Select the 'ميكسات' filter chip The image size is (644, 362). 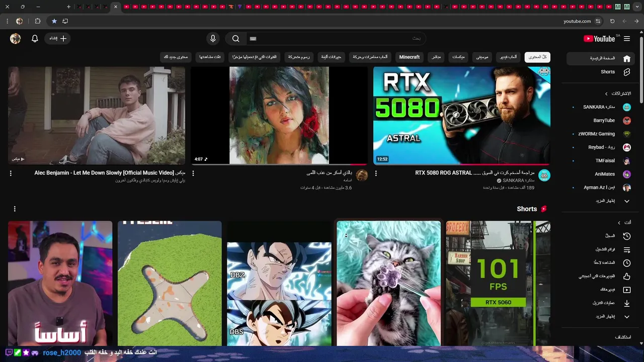point(458,57)
